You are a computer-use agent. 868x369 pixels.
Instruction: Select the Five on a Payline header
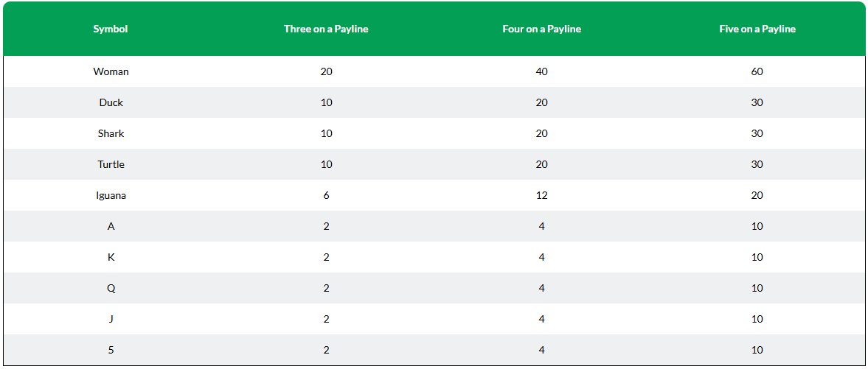point(757,29)
